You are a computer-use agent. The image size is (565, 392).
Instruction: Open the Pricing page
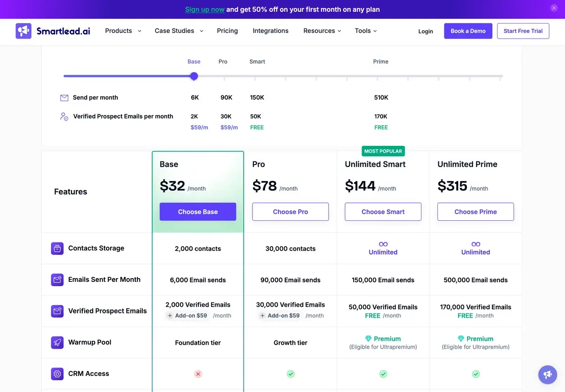pos(227,31)
